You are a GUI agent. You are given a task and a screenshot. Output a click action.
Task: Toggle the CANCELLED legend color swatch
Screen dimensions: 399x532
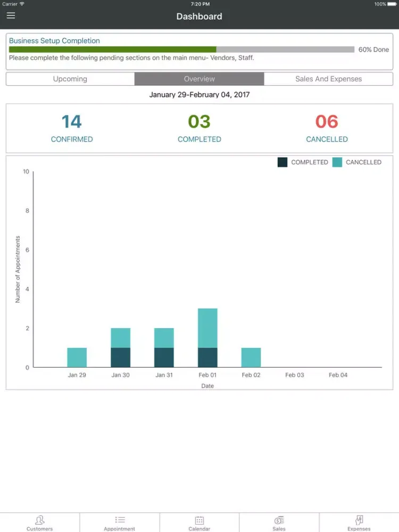tap(337, 162)
